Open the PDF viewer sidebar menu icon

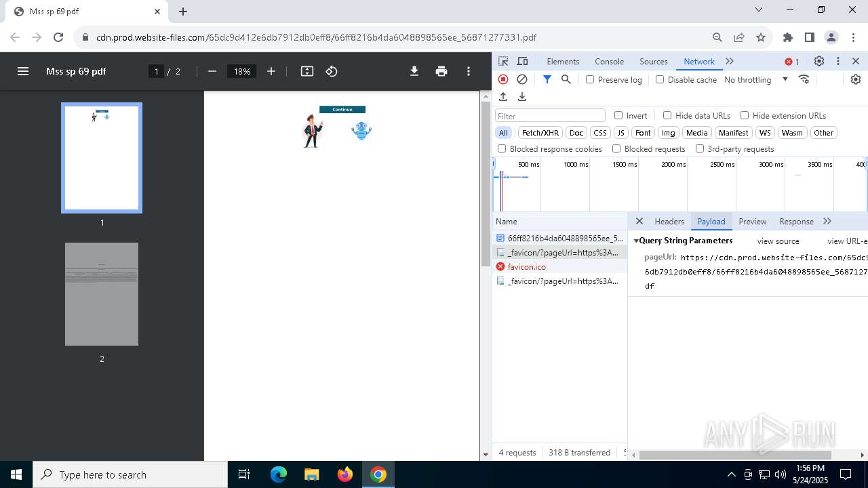pos(23,71)
